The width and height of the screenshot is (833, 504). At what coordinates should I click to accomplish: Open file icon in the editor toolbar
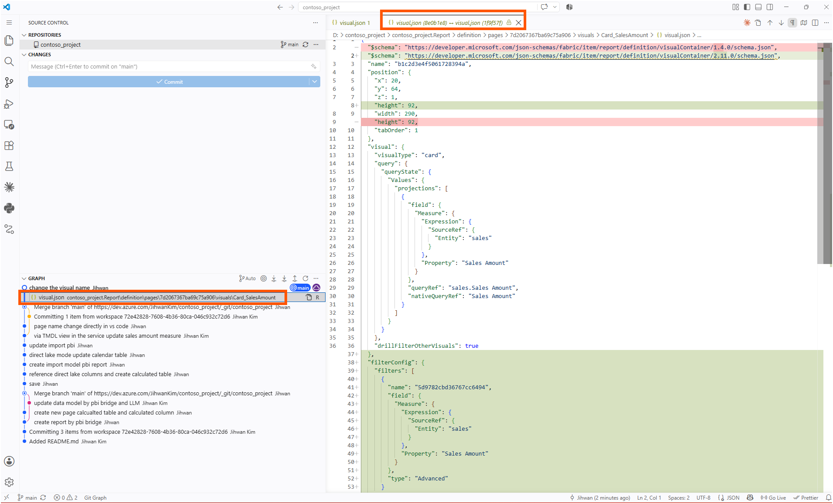click(x=758, y=23)
